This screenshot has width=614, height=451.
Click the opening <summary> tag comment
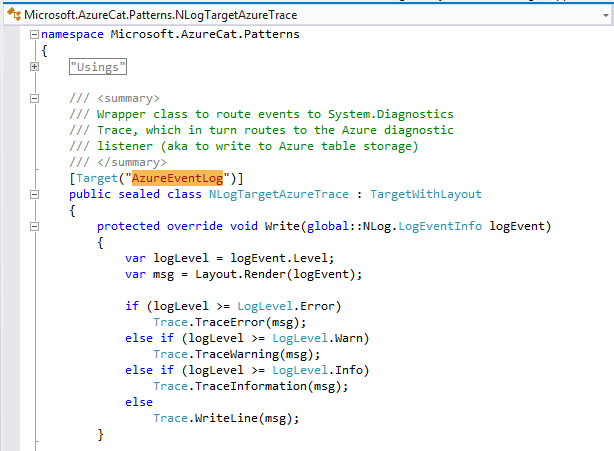[114, 98]
